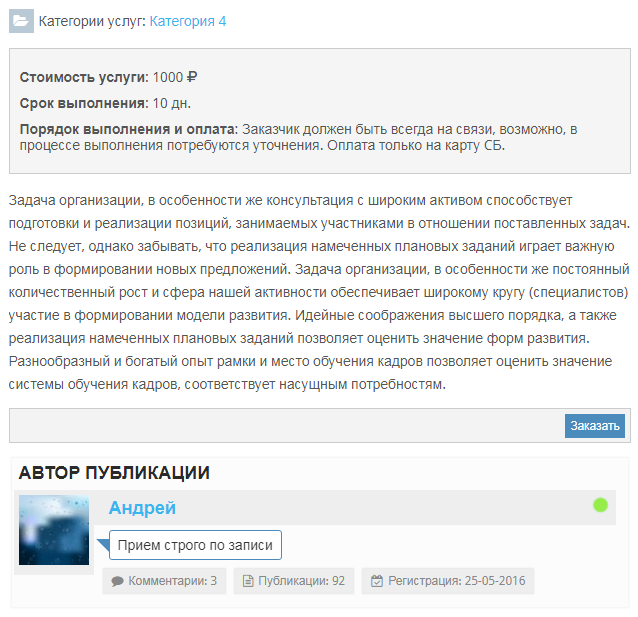Click the Порядок выполнения и оплата label
The height and width of the screenshot is (617, 638).
pyautogui.click(x=128, y=129)
